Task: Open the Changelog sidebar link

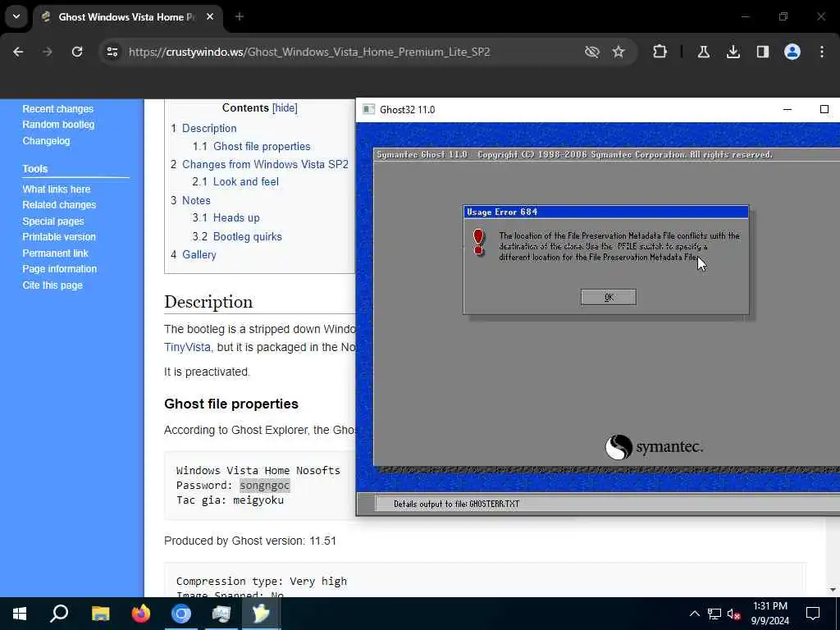Action: (x=46, y=141)
